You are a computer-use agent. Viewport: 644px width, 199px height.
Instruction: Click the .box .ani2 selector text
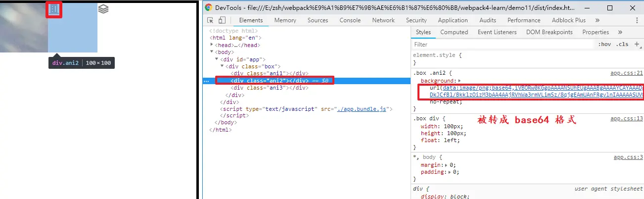pyautogui.click(x=428, y=73)
